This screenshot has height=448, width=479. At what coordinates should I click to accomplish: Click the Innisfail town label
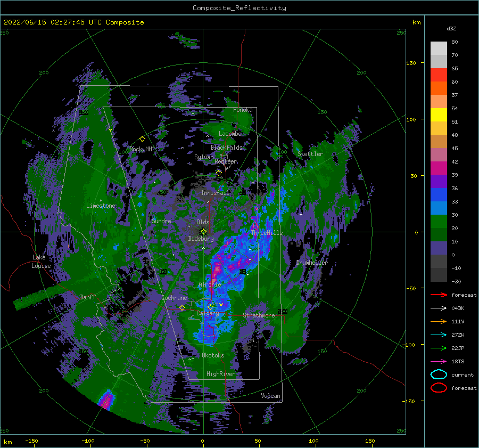tap(215, 193)
